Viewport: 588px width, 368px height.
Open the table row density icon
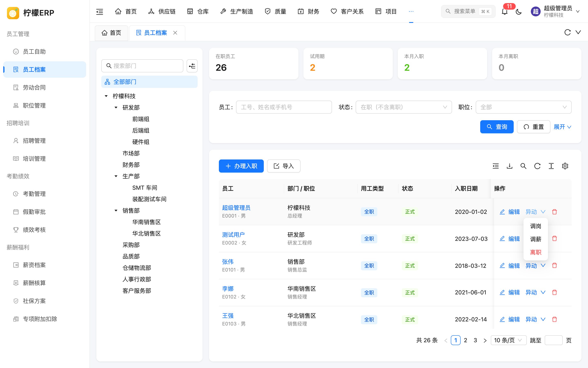click(x=551, y=166)
